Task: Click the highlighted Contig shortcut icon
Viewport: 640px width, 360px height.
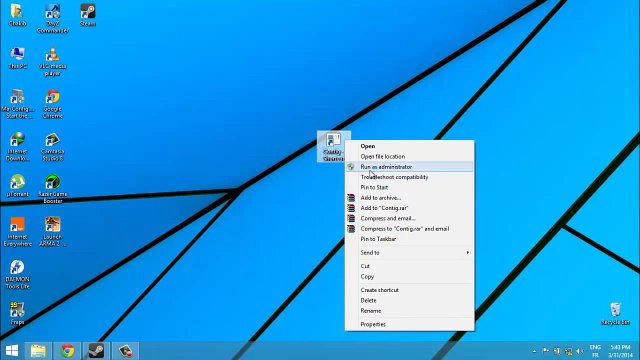Action: click(x=333, y=146)
